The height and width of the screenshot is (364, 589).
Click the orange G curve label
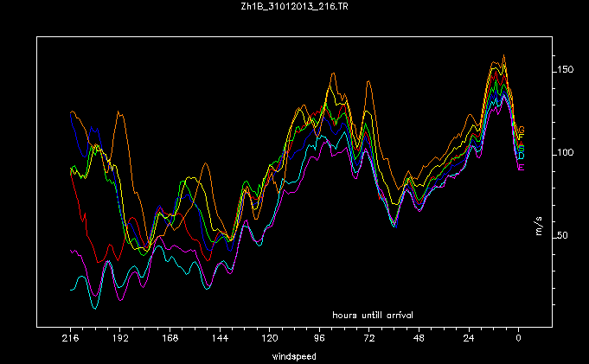pos(522,130)
